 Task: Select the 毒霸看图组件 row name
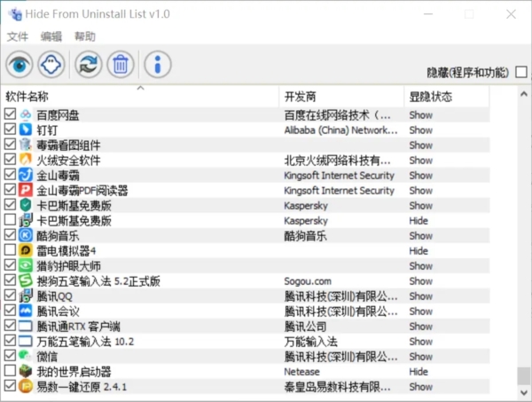[x=68, y=145]
